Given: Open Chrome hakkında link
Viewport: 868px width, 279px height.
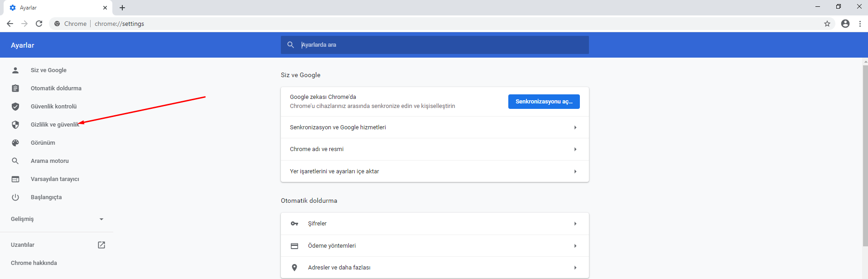Looking at the screenshot, I should (34, 263).
